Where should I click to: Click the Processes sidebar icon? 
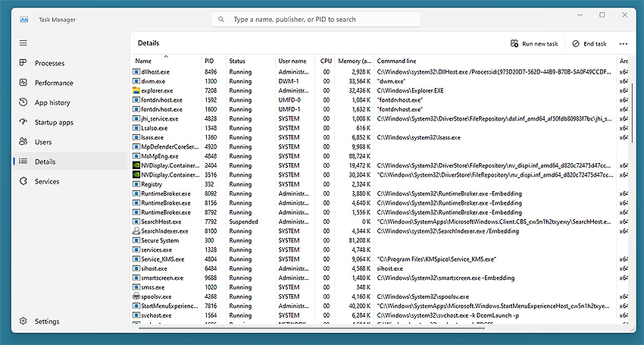tap(23, 63)
